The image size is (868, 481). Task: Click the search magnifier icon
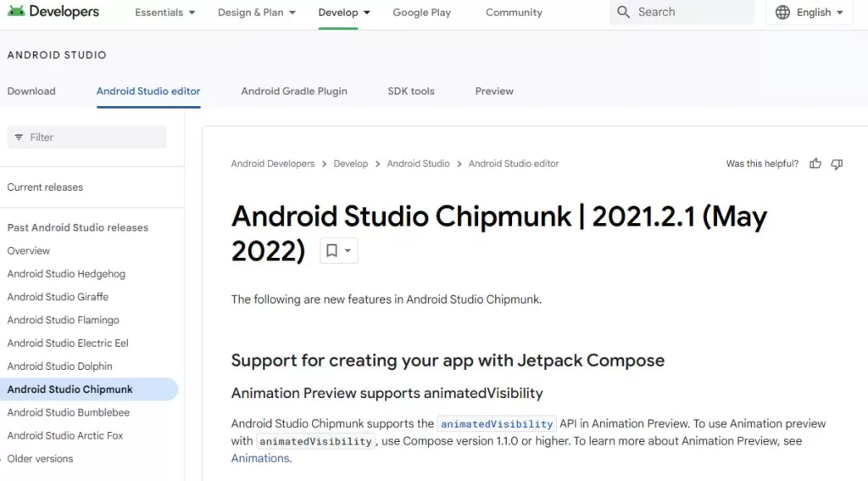coord(623,12)
